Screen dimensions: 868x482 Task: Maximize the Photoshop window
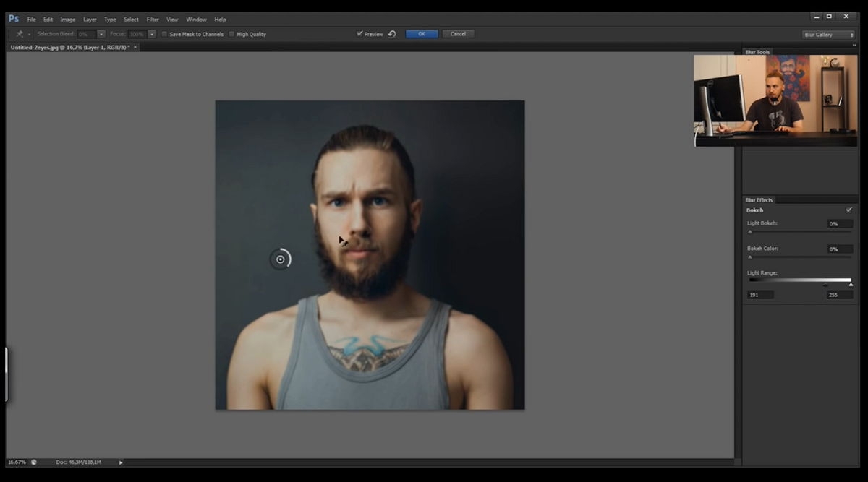829,16
